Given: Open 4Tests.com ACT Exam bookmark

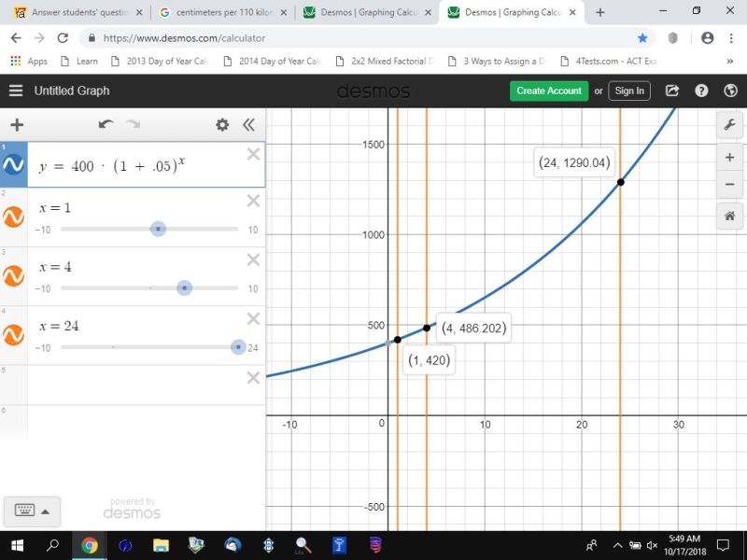Looking at the screenshot, I should 609,61.
